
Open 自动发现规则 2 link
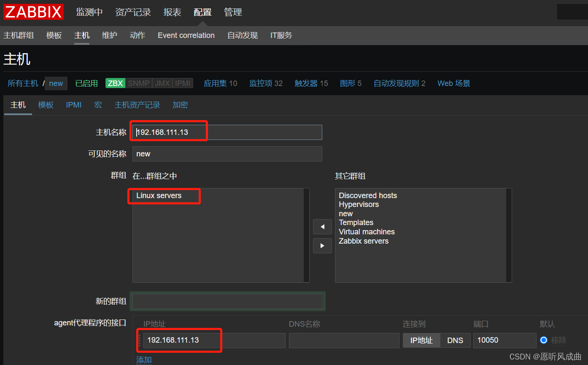click(x=399, y=83)
